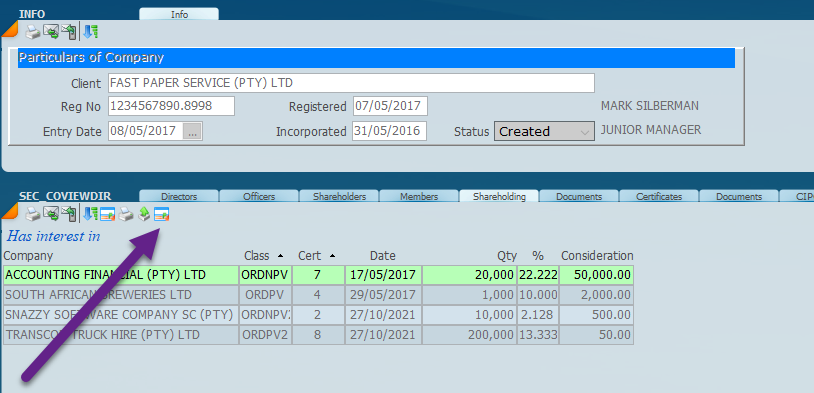Click the printer icon in the INFO toolbar
Image resolution: width=814 pixels, height=393 pixels.
tap(33, 32)
